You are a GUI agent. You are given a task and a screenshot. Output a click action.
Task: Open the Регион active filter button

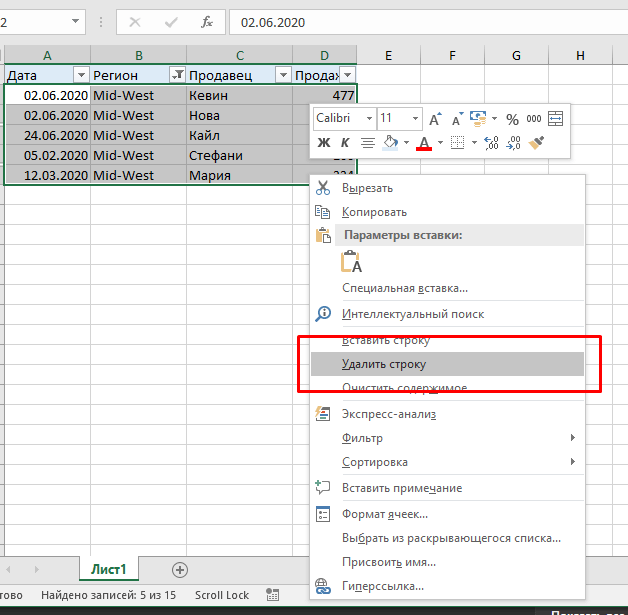[177, 75]
